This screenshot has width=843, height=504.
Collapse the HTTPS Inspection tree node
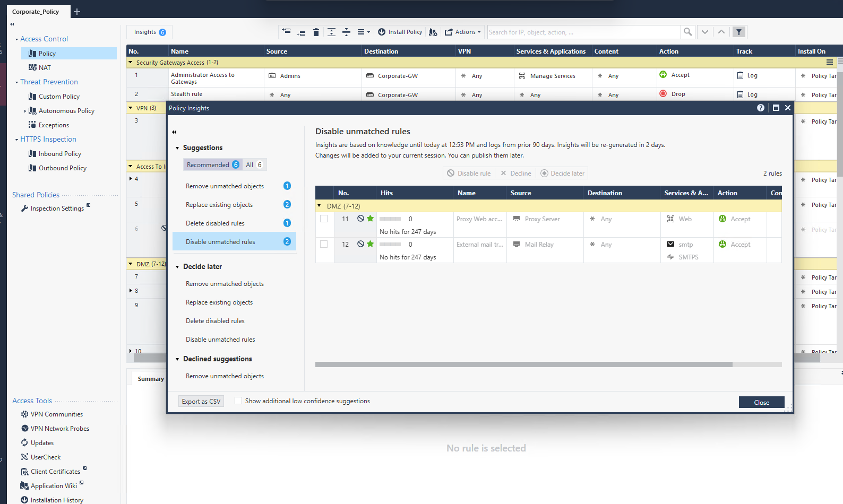pyautogui.click(x=16, y=140)
